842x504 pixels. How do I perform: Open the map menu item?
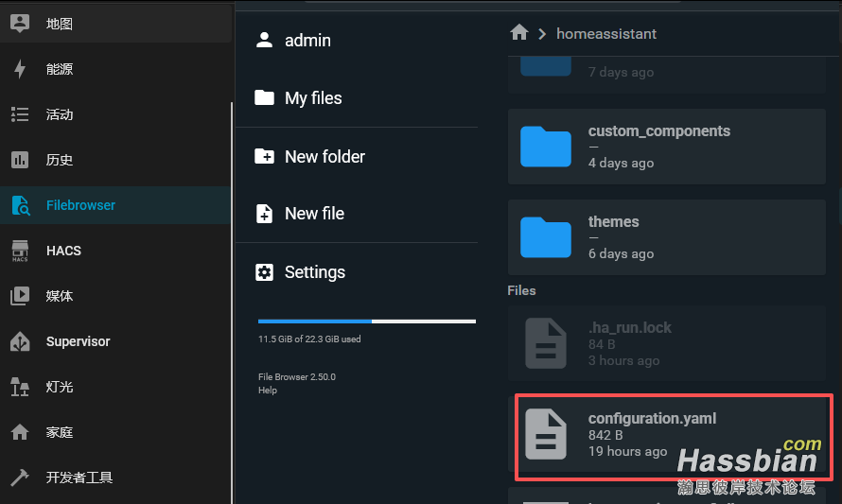coord(59,24)
